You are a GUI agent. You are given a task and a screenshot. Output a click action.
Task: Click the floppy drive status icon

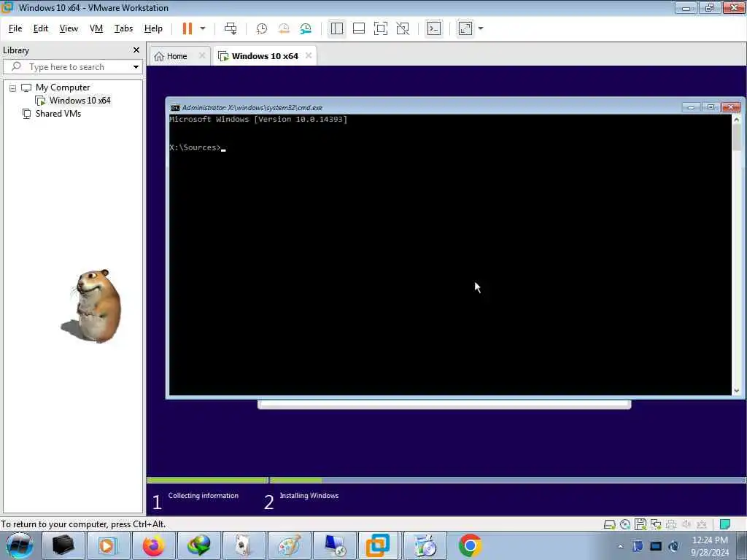pyautogui.click(x=640, y=524)
